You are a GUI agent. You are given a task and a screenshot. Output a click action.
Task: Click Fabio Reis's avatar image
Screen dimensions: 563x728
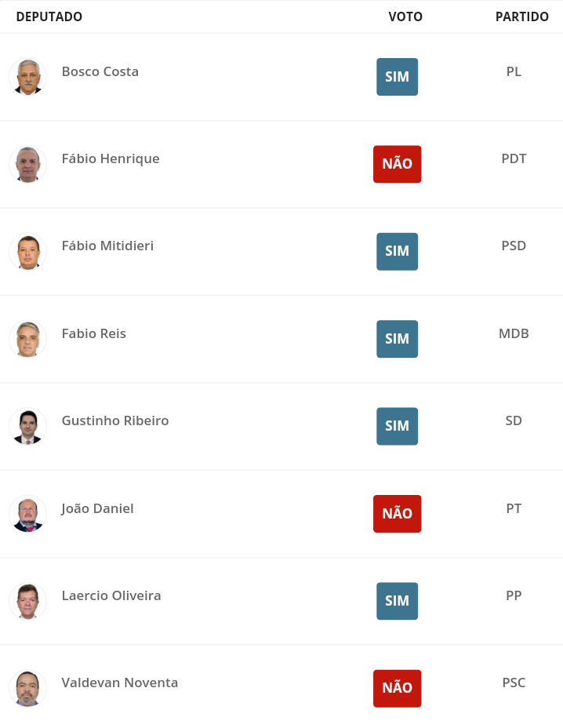tap(28, 339)
